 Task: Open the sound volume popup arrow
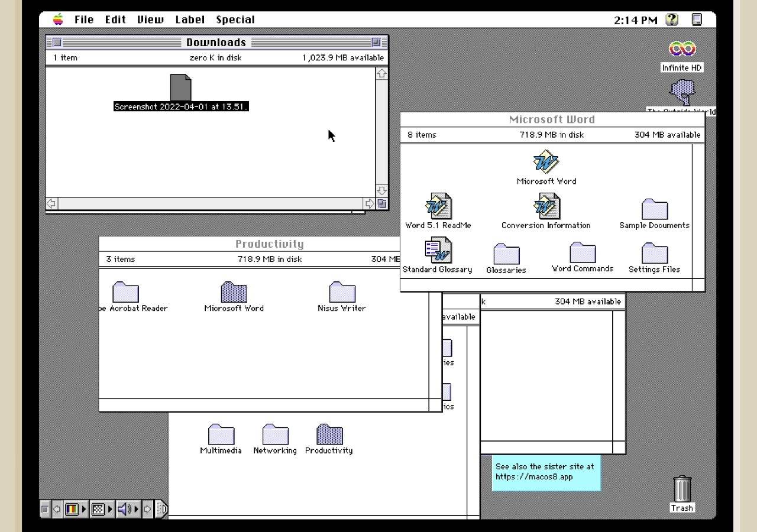[137, 508]
